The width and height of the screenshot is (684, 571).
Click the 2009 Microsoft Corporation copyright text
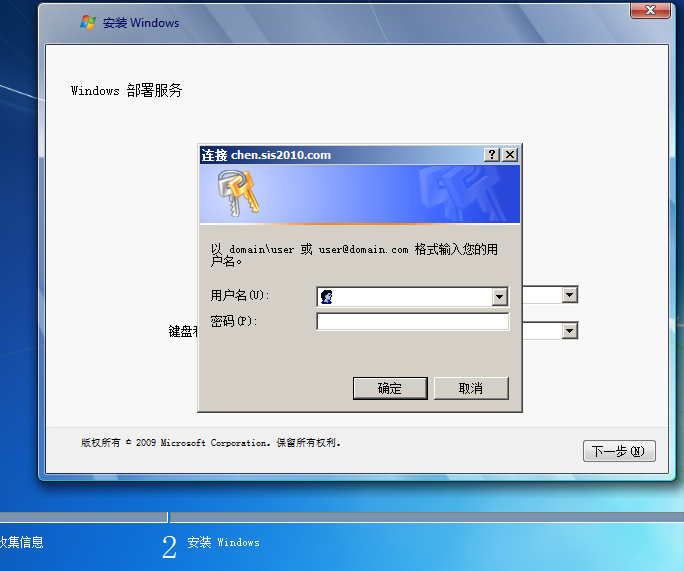coord(210,443)
